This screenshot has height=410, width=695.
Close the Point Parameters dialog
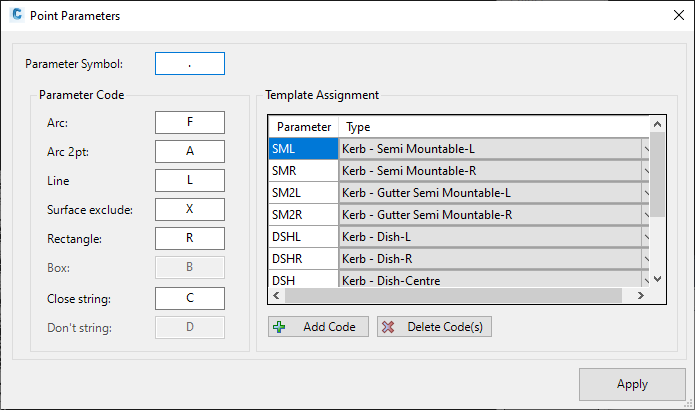click(679, 15)
